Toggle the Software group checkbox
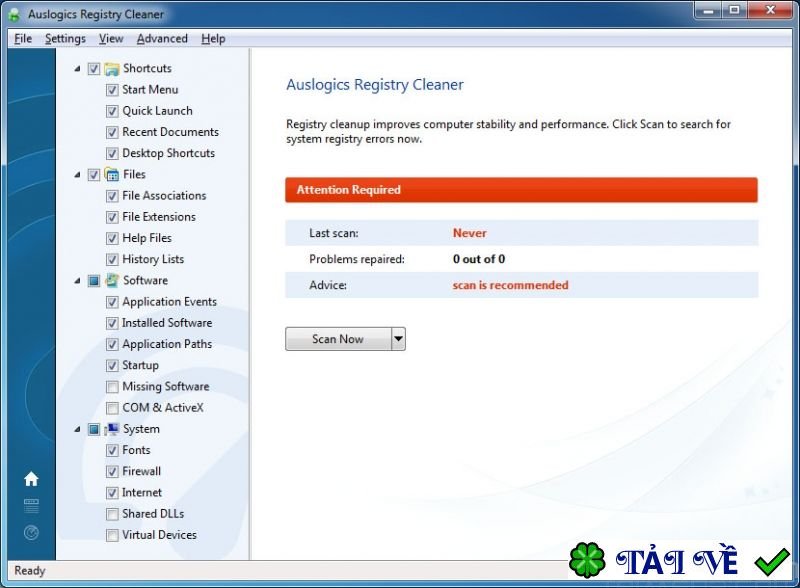 coord(94,281)
